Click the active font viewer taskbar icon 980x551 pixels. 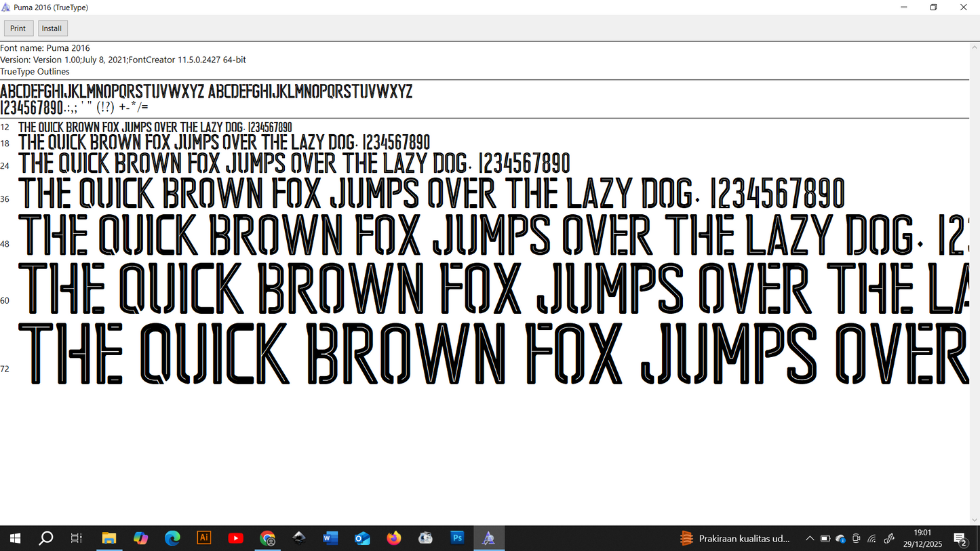click(x=489, y=538)
